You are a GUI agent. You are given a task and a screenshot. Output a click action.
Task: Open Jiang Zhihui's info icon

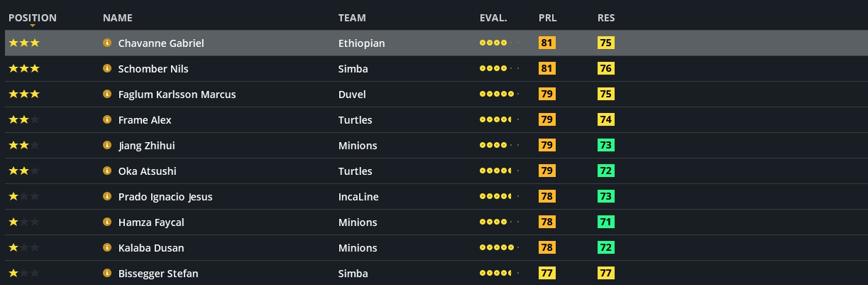tap(107, 146)
